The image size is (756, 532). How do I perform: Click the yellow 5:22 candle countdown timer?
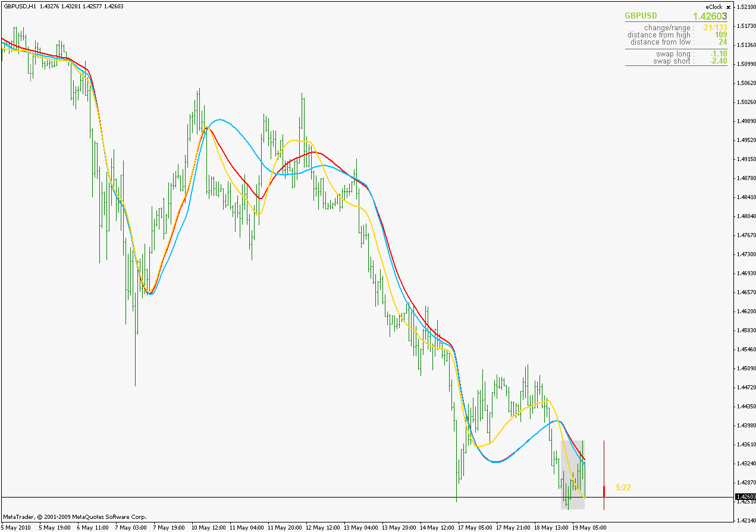(623, 488)
